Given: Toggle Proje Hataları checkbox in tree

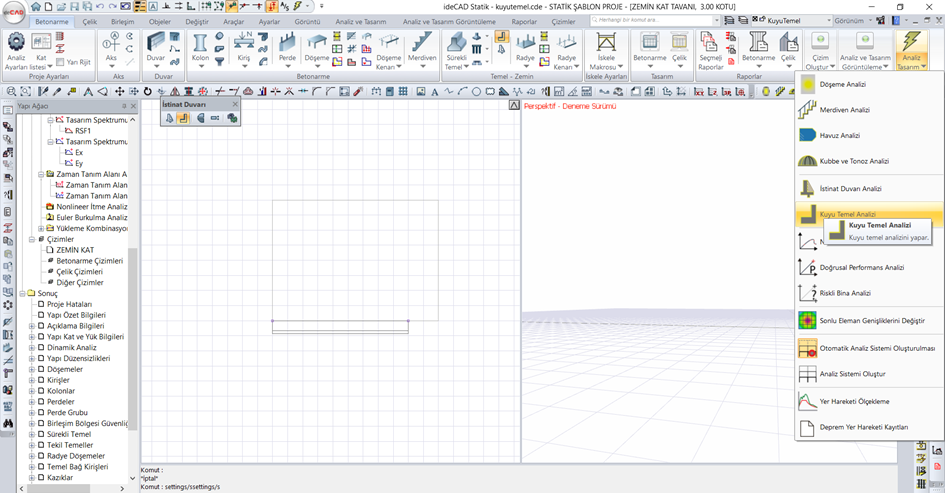Looking at the screenshot, I should 41,304.
